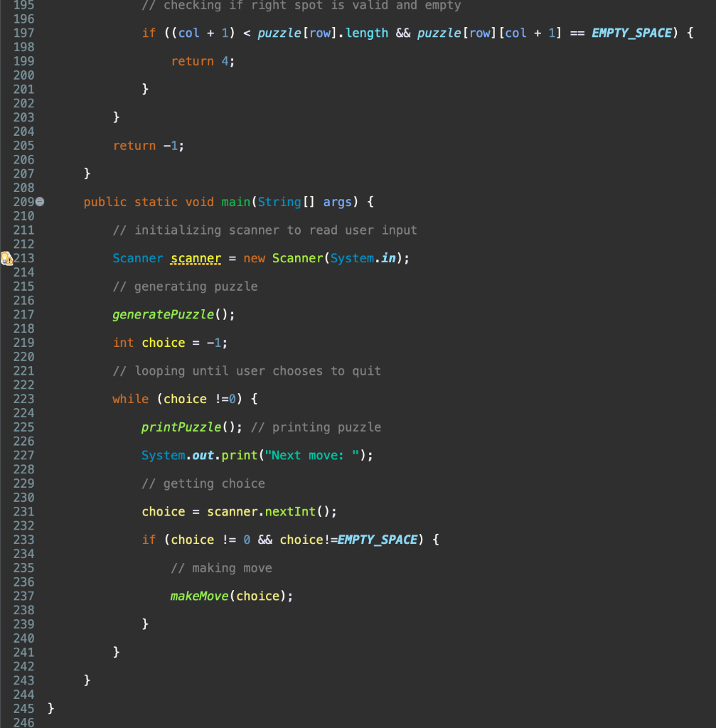Open the warning marker on line 213
This screenshot has height=728, width=716.
pyautogui.click(x=6, y=258)
